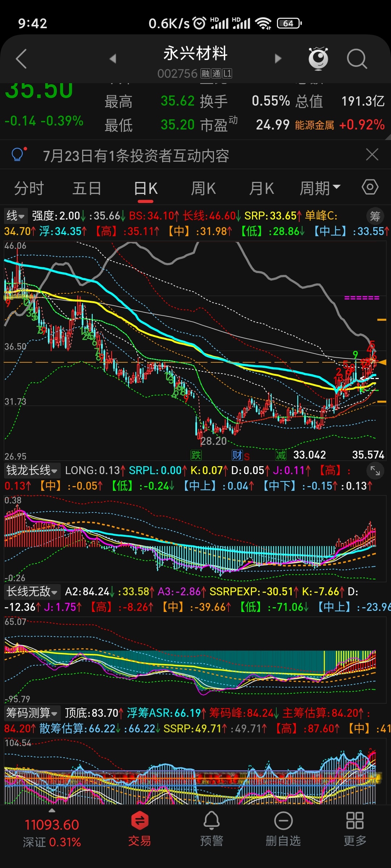Viewport: 391px width, 868px height.
Task: Open the 预警 alert bell
Action: [212, 829]
